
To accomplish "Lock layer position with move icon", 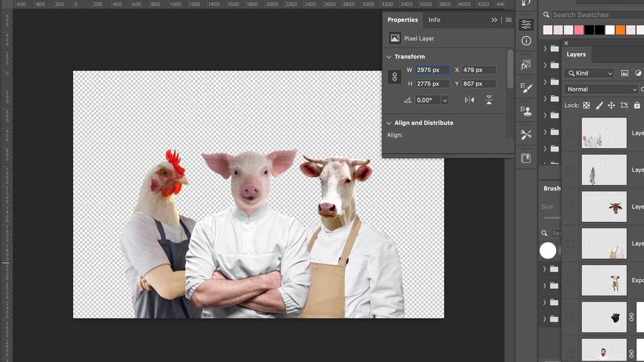I will click(x=612, y=105).
